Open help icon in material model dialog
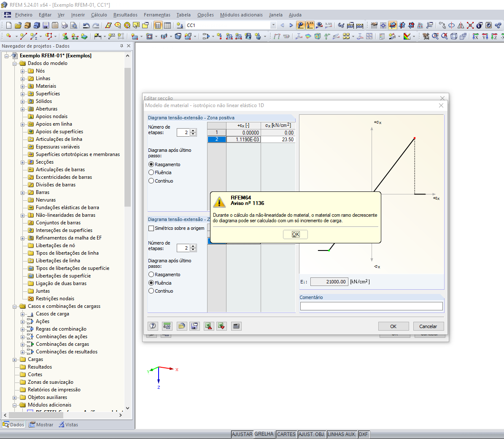The height and width of the screenshot is (439, 504). click(153, 326)
